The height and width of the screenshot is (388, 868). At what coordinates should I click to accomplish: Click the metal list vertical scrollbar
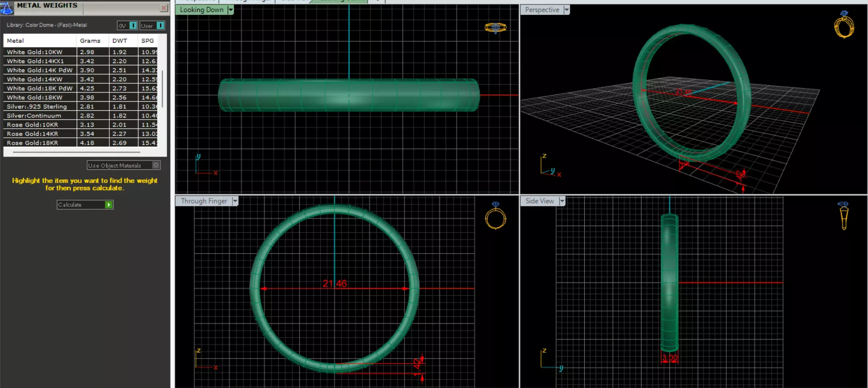pos(162,88)
